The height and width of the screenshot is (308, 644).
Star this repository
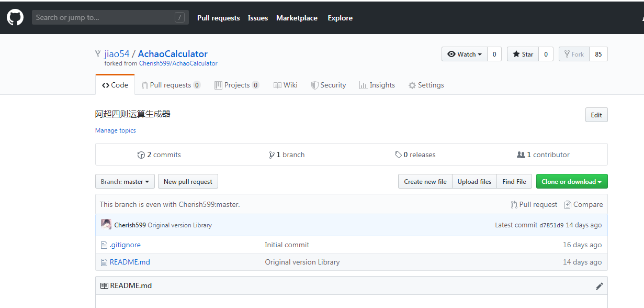tap(523, 54)
